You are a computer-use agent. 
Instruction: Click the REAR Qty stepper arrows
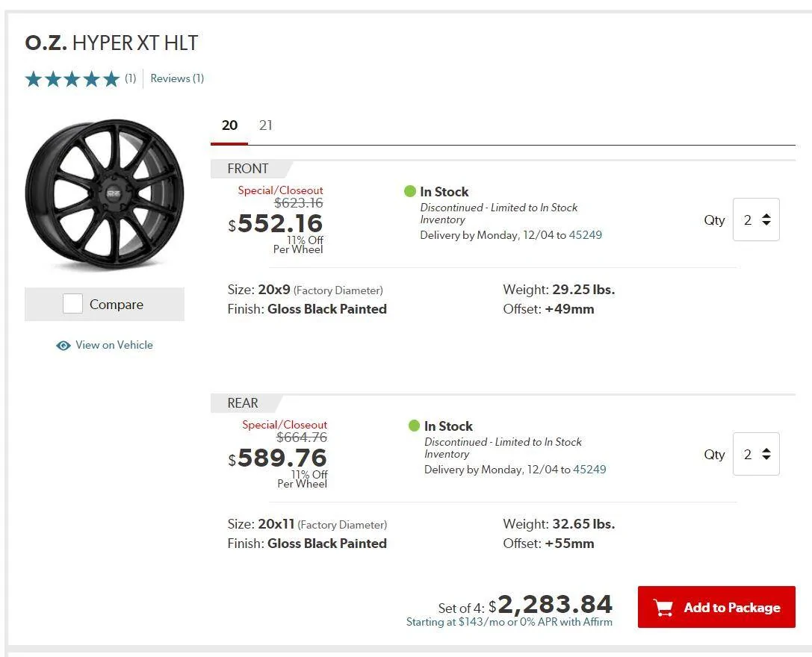pos(766,454)
